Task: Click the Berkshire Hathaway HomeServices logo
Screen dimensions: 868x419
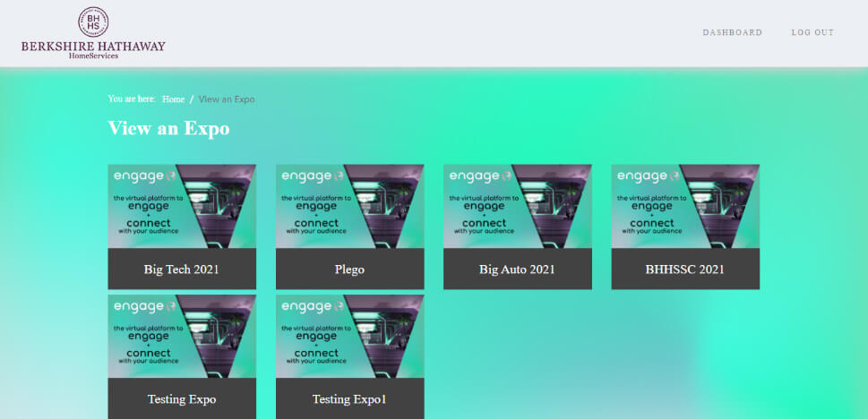Action: point(93,32)
